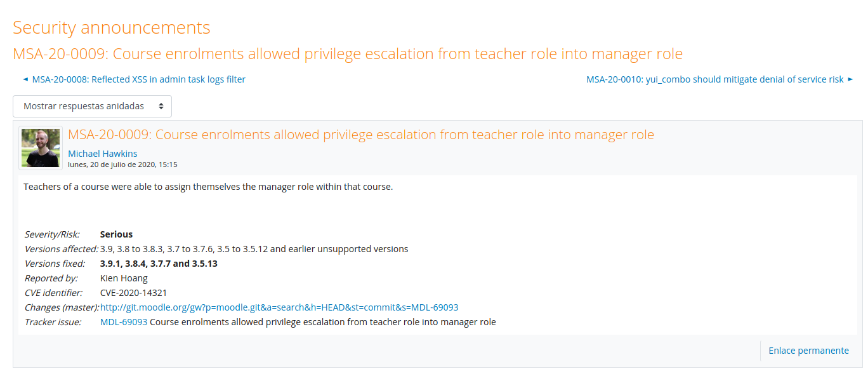Go to previous post MSA-20-0008 Reflected XSS
This screenshot has width=868, height=376.
click(x=138, y=79)
